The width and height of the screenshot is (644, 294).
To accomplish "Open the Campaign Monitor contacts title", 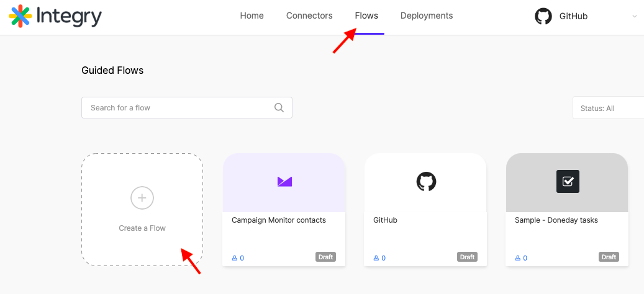I will pyautogui.click(x=279, y=220).
